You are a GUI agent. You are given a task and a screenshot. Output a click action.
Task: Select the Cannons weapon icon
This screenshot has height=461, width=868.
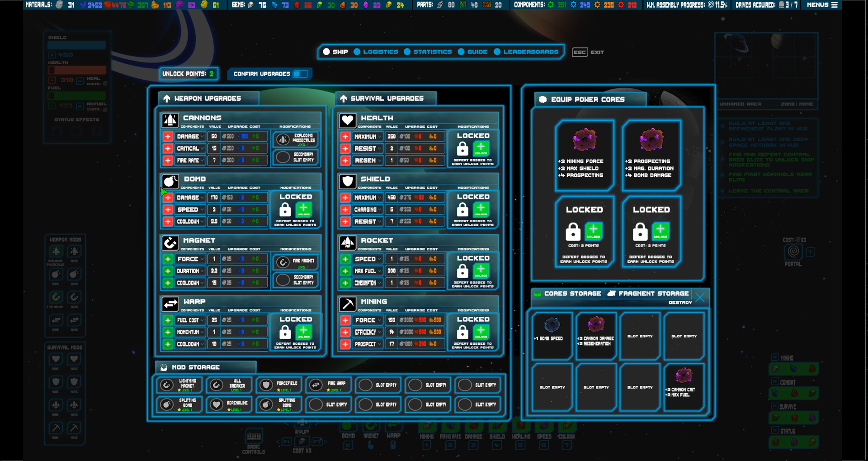[x=170, y=119]
